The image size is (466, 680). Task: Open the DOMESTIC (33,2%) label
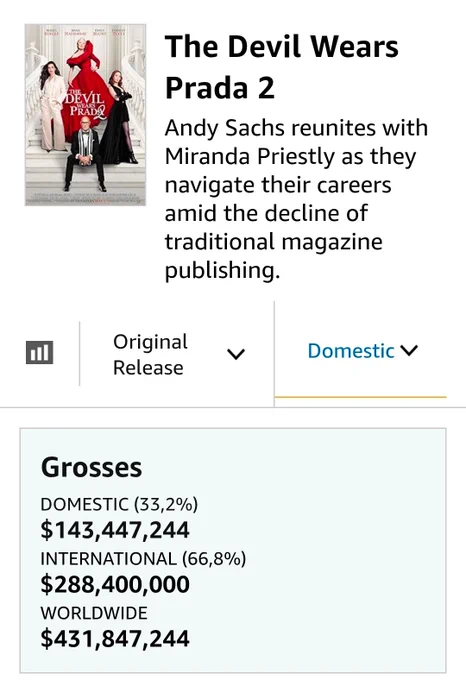pos(119,504)
